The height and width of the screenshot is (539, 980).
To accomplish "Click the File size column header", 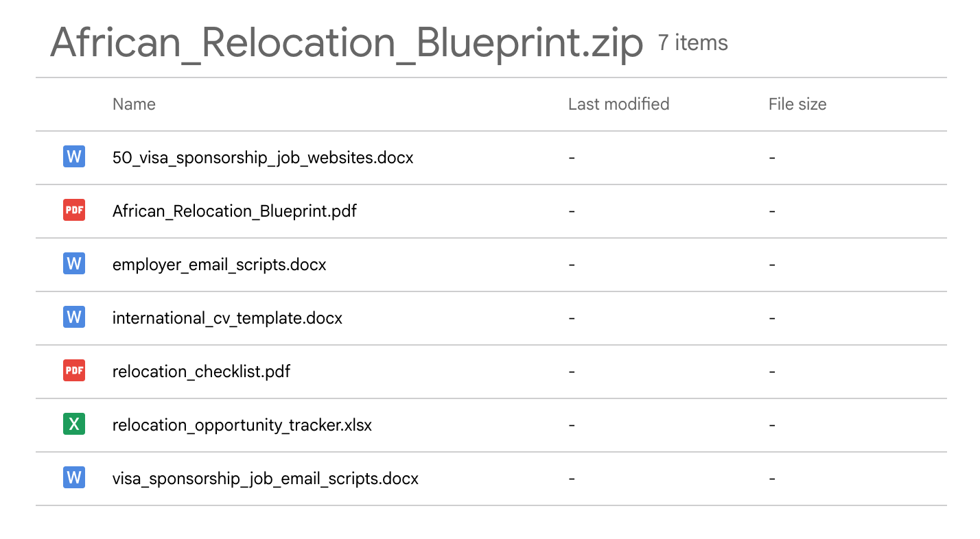I will pos(797,104).
